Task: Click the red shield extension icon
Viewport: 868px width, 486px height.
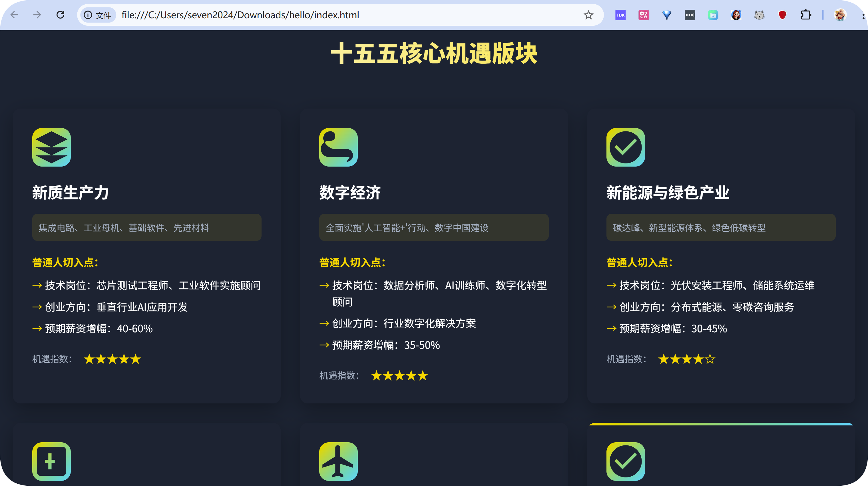Action: click(782, 15)
